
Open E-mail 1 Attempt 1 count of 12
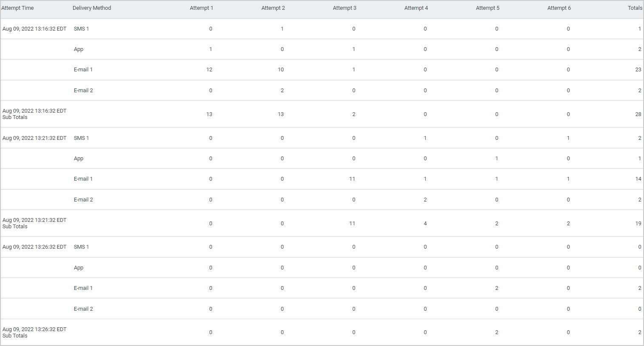(209, 70)
